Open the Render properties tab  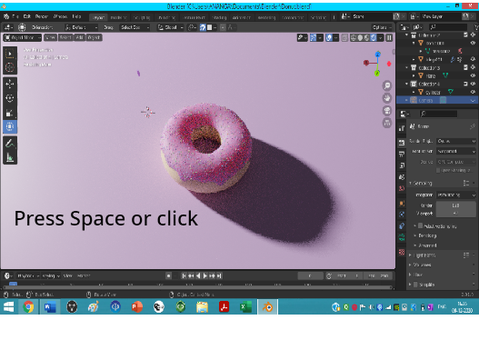[402, 142]
